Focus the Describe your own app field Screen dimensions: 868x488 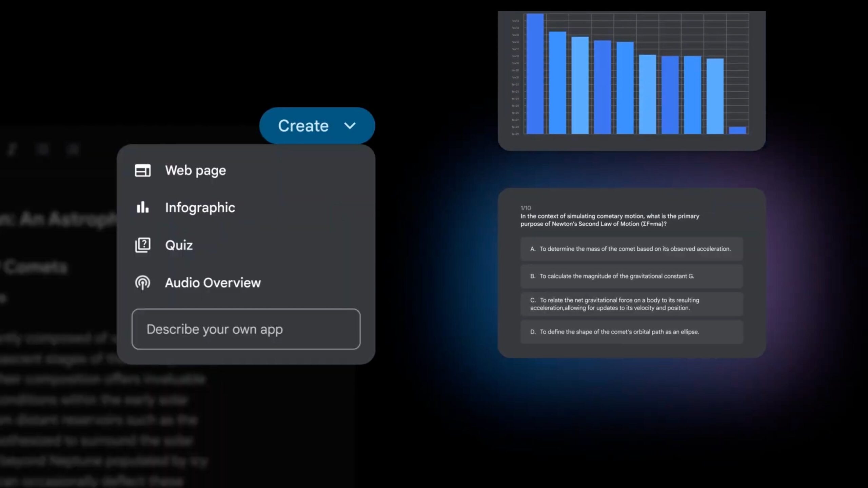point(246,329)
